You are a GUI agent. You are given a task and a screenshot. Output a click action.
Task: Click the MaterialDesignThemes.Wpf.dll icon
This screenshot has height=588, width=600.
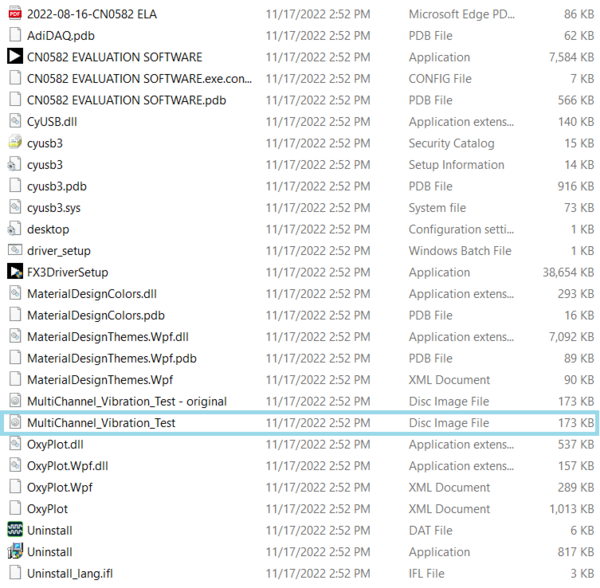(x=15, y=337)
